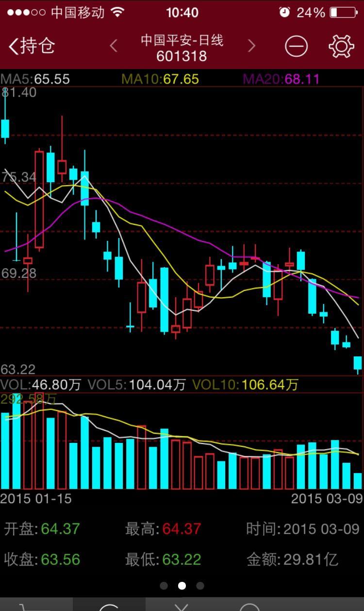Select the last candlestick on chart

click(358, 365)
